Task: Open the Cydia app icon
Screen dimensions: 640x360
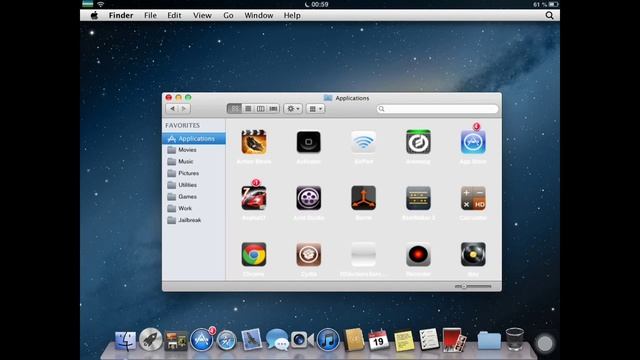Action: point(309,254)
